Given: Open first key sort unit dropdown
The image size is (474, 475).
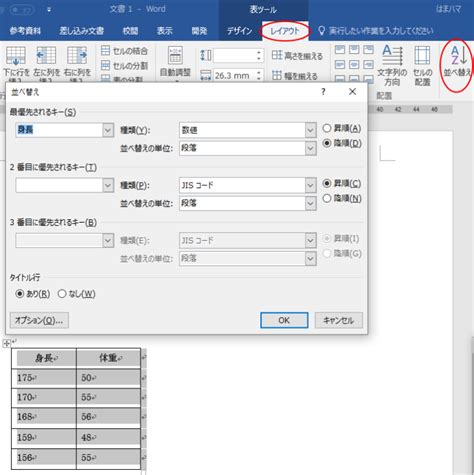Looking at the screenshot, I should 310,148.
